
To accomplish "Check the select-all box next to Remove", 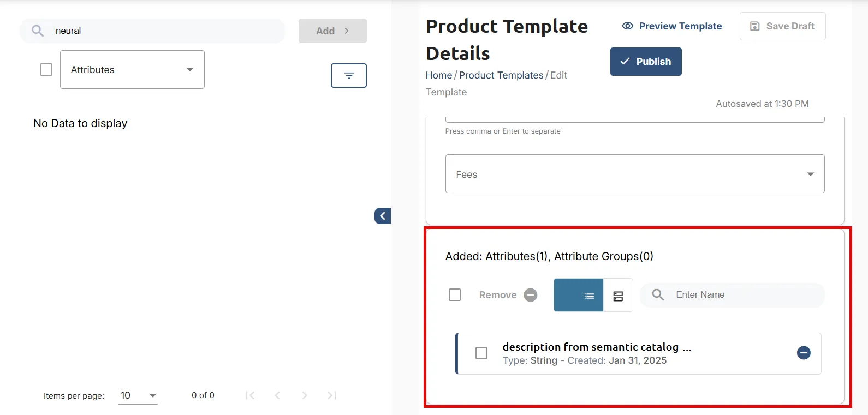I will [x=455, y=295].
